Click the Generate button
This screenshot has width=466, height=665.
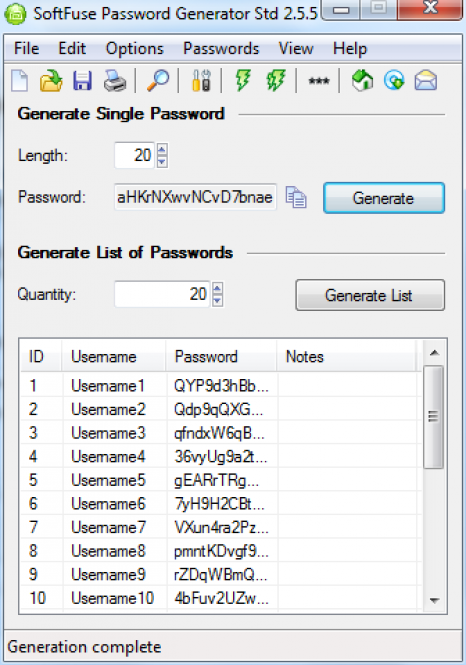[384, 198]
